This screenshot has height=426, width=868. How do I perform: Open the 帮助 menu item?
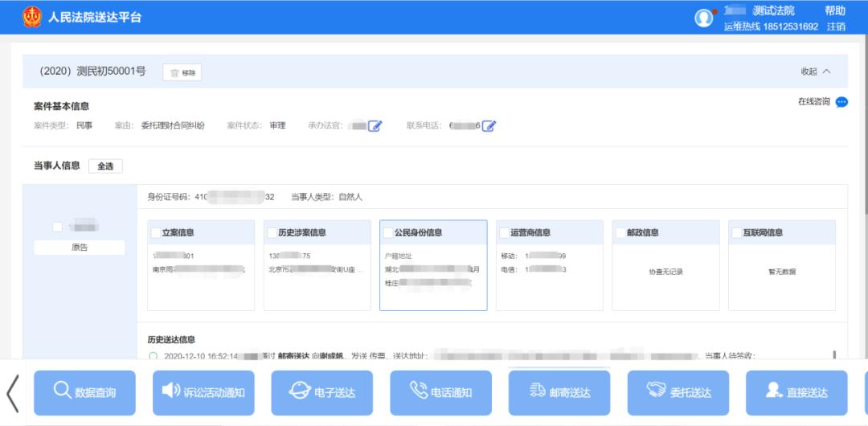coord(834,10)
